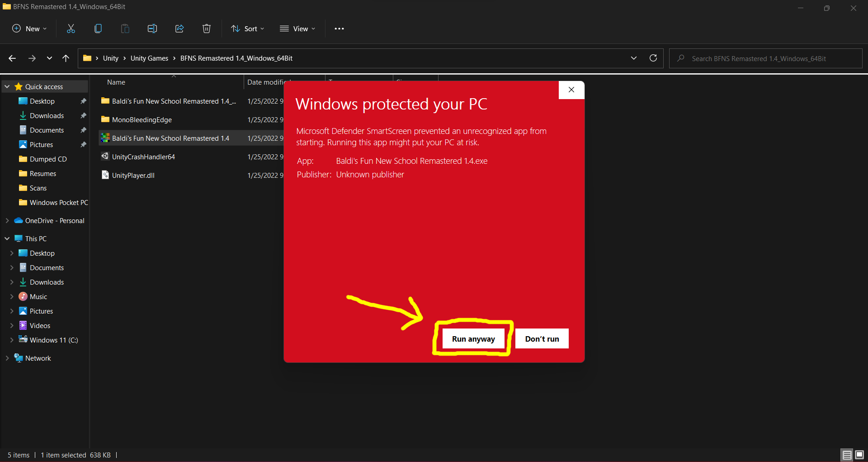Image resolution: width=868 pixels, height=462 pixels.
Task: Unpin Downloads using its pin icon
Action: tap(83, 115)
